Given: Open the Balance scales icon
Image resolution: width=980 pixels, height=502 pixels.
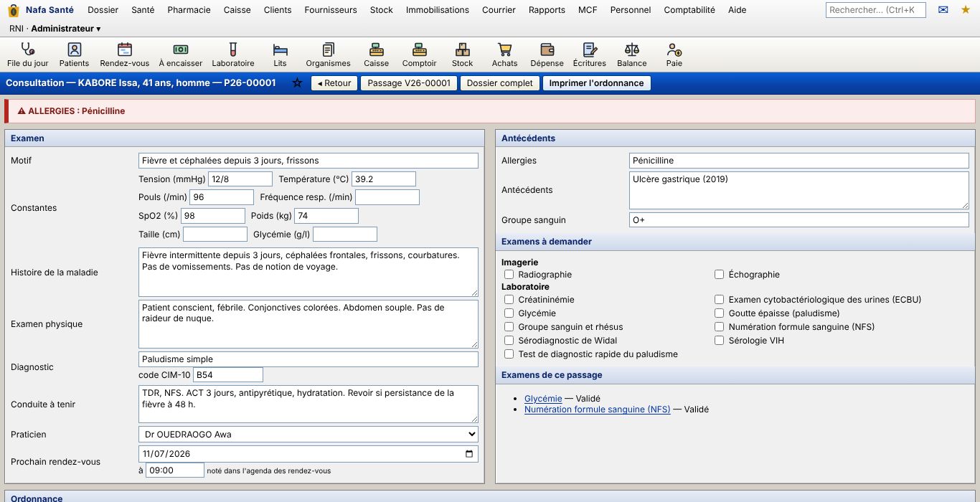Looking at the screenshot, I should (x=632, y=55).
